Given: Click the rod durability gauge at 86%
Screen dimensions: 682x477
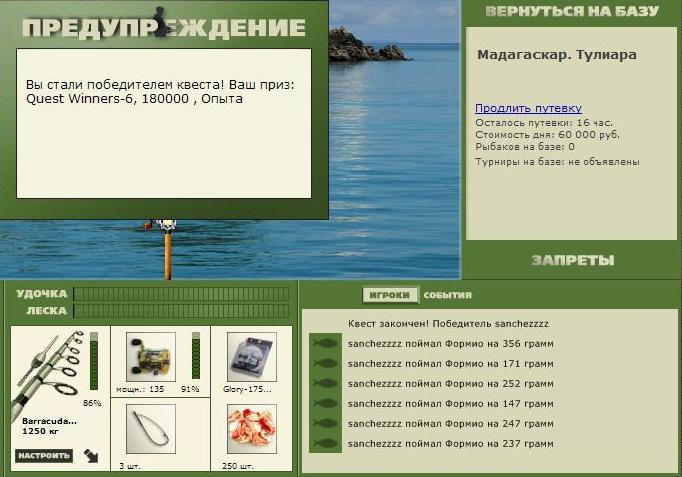Looking at the screenshot, I should click(x=94, y=361).
